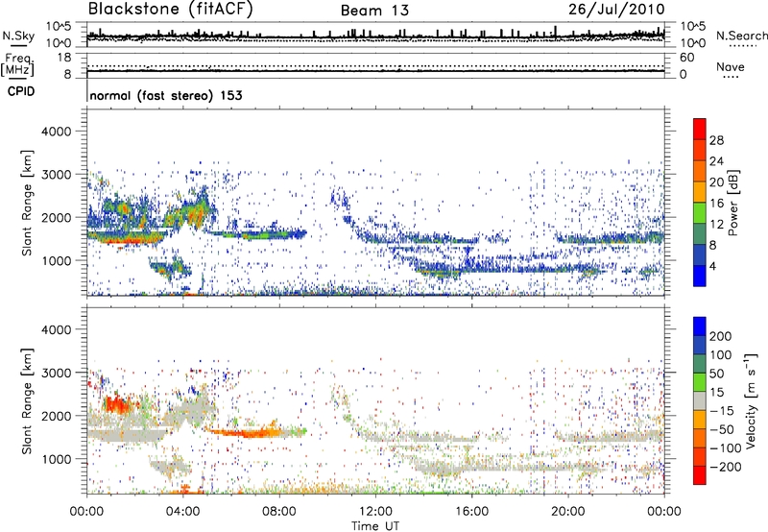
Task: Click the 'Velocity [m s-1]' color bar title
Action: (x=751, y=401)
